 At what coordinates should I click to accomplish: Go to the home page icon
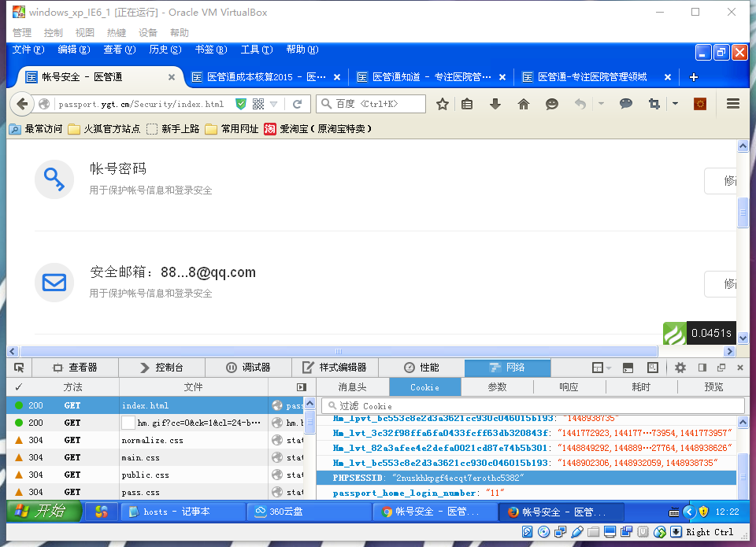pos(524,104)
